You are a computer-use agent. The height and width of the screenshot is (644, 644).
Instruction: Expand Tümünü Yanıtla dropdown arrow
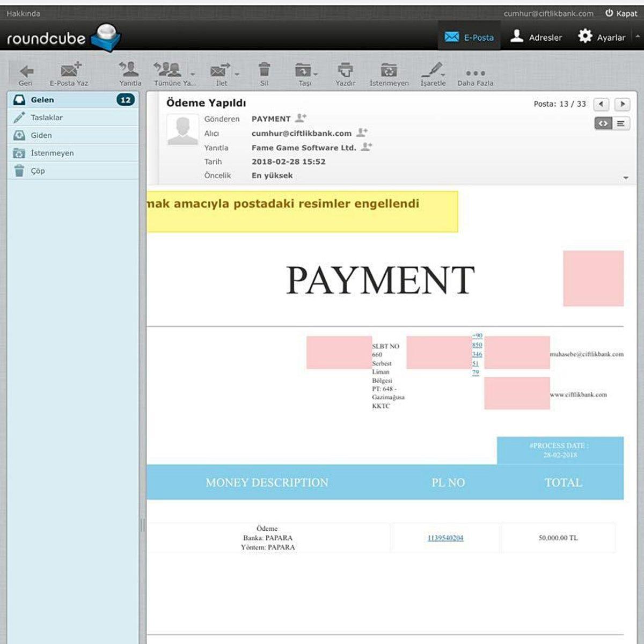(193, 74)
